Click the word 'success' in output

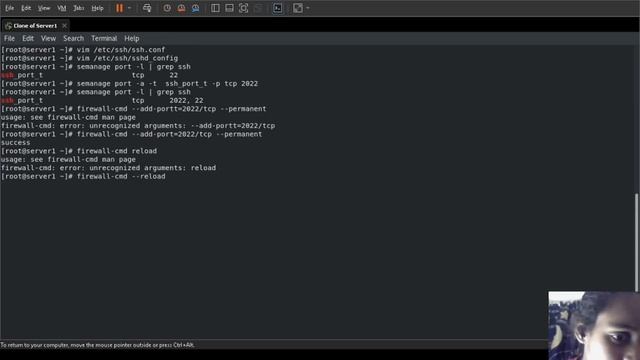[16, 142]
